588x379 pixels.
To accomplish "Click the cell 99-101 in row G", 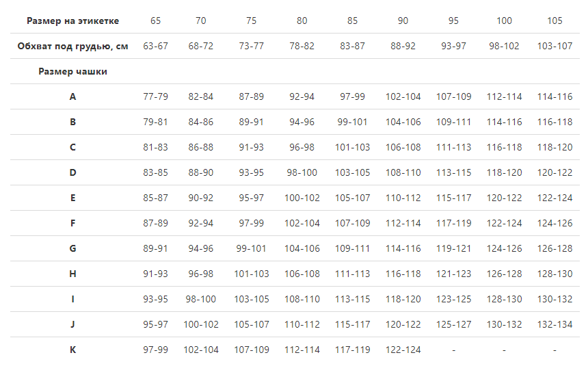I will (251, 248).
